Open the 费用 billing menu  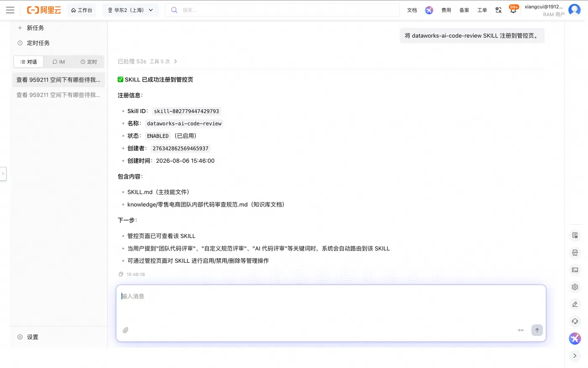coord(446,10)
